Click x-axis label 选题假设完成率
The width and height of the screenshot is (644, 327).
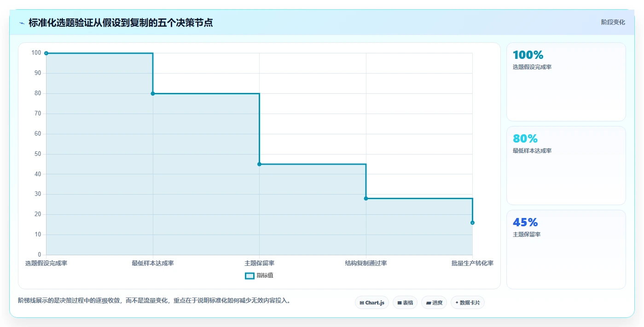click(46, 264)
